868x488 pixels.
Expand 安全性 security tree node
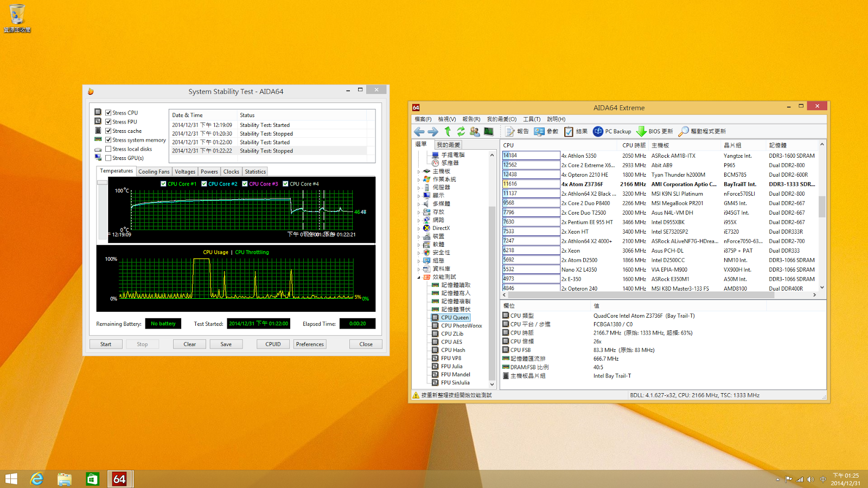pos(419,253)
